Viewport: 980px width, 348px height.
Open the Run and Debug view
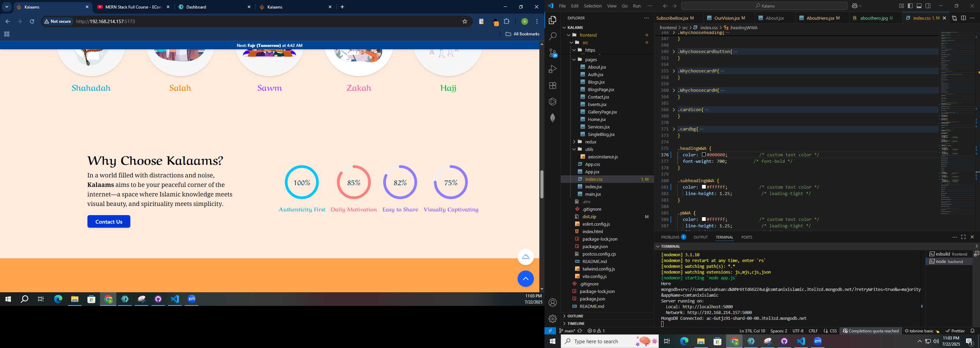[x=552, y=69]
